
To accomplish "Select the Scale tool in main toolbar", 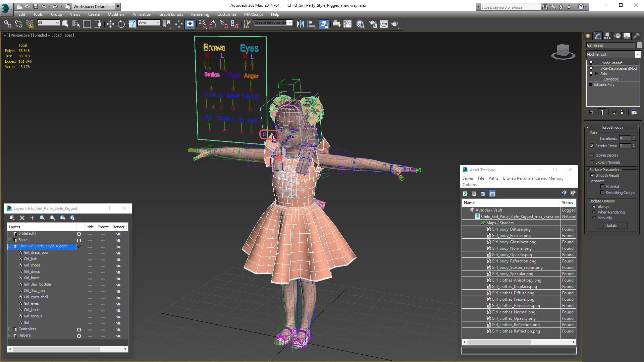I will (132, 24).
